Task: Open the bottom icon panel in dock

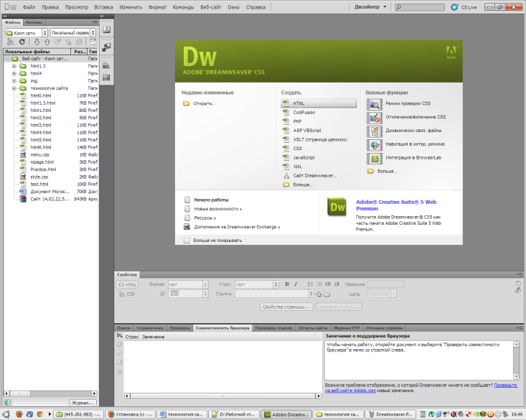Action: [106, 78]
